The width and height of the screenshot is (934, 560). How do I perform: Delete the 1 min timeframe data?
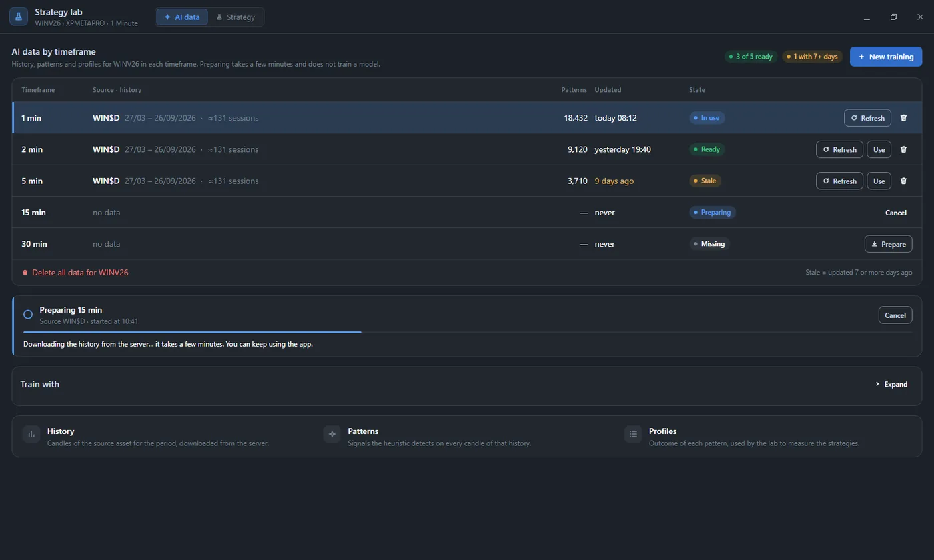click(x=904, y=118)
